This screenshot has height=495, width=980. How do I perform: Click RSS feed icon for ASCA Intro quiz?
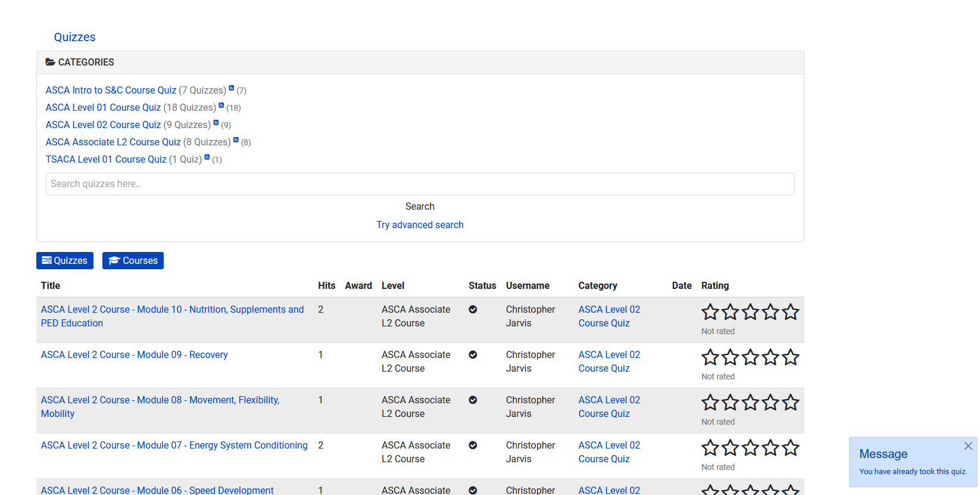click(232, 88)
